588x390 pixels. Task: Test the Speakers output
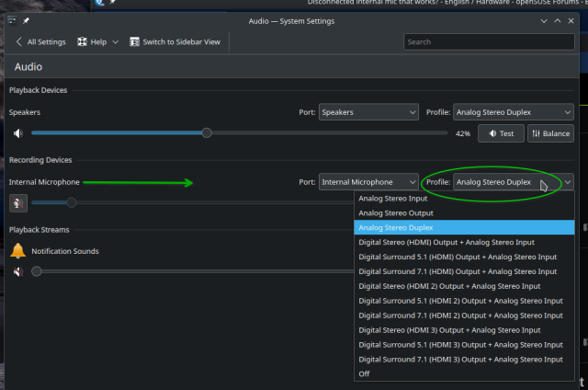(502, 133)
